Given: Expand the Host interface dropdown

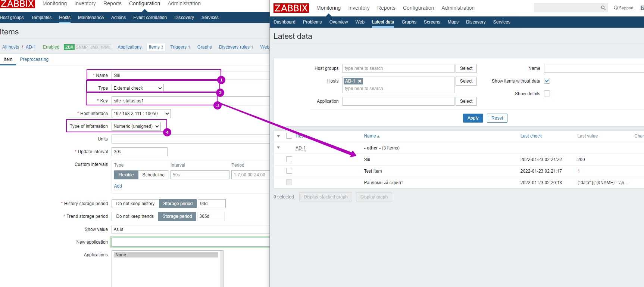Looking at the screenshot, I should coord(141,114).
